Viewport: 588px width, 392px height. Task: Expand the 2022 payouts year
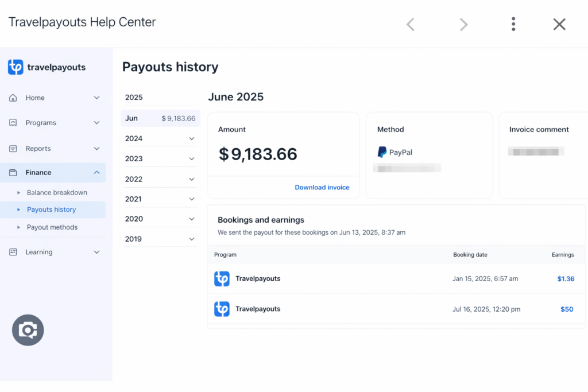pos(192,179)
